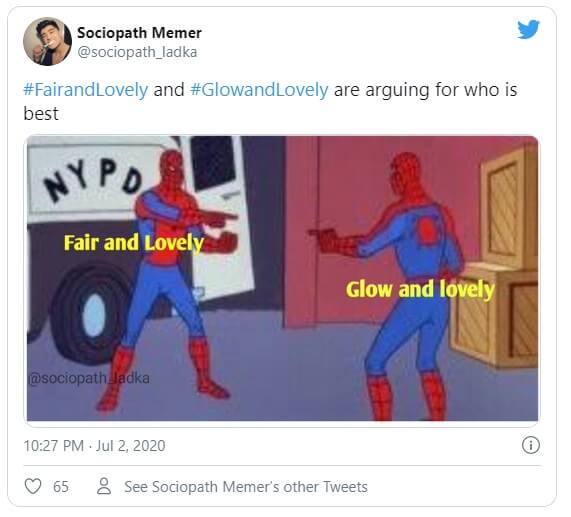The image size is (571, 517).
Task: Open Sociopath Memer's profile picture
Action: (47, 41)
